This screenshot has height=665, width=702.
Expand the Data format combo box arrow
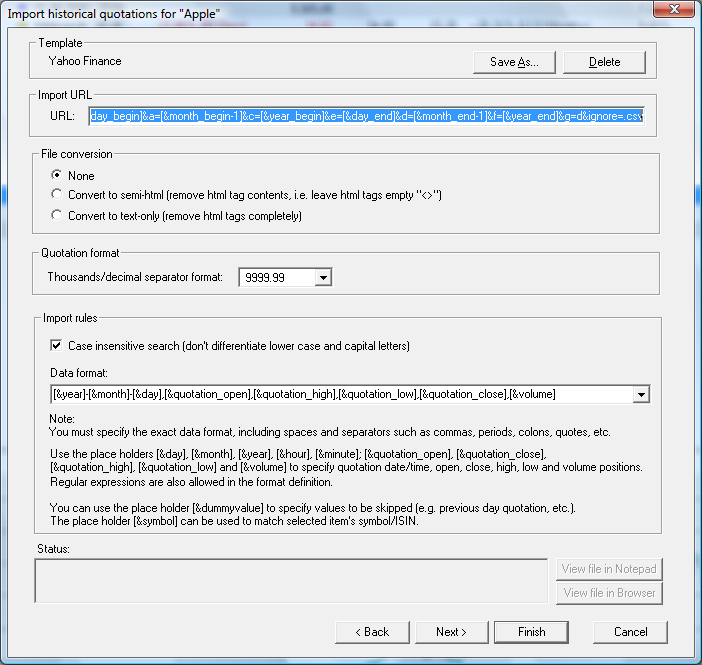click(x=641, y=395)
